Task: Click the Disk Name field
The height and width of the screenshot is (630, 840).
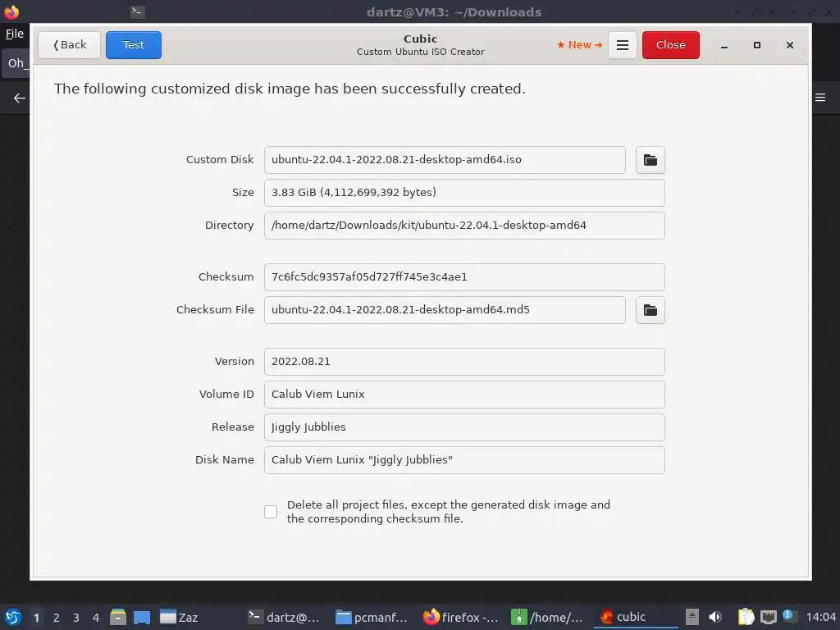Action: coord(464,459)
